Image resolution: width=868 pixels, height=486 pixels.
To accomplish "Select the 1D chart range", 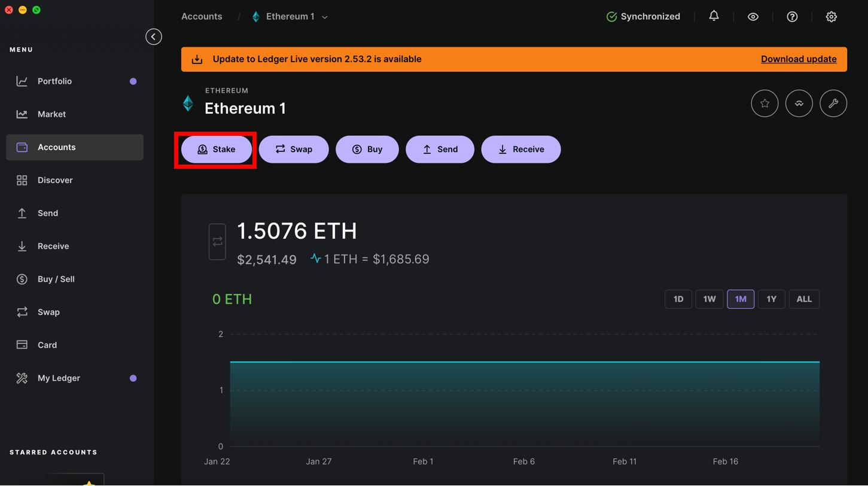I will (x=678, y=299).
